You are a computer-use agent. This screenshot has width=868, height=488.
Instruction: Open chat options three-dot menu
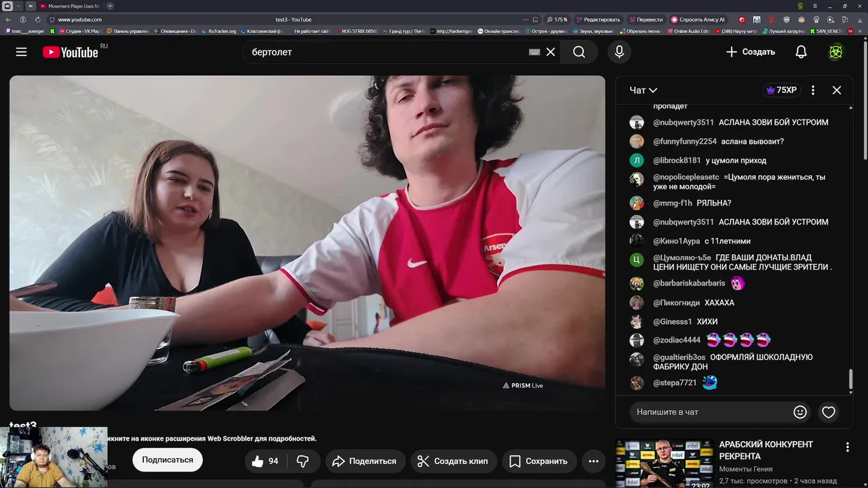tap(812, 90)
